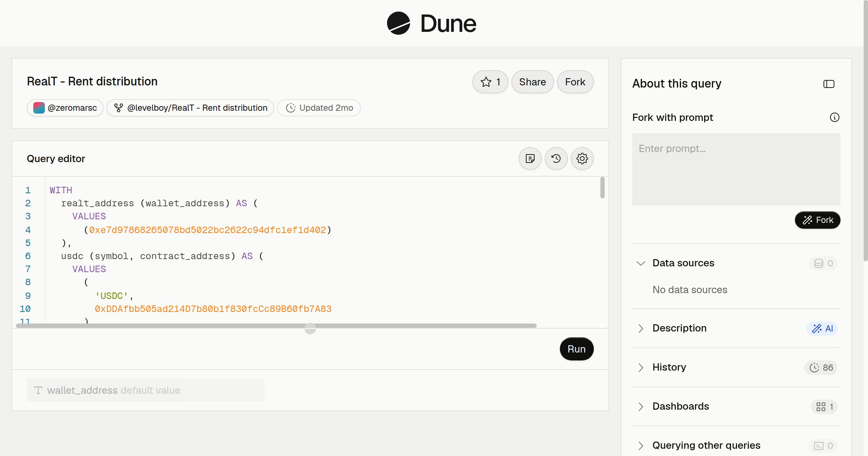Viewport: 868px width, 456px height.
Task: Open query editor settings gear
Action: point(582,159)
